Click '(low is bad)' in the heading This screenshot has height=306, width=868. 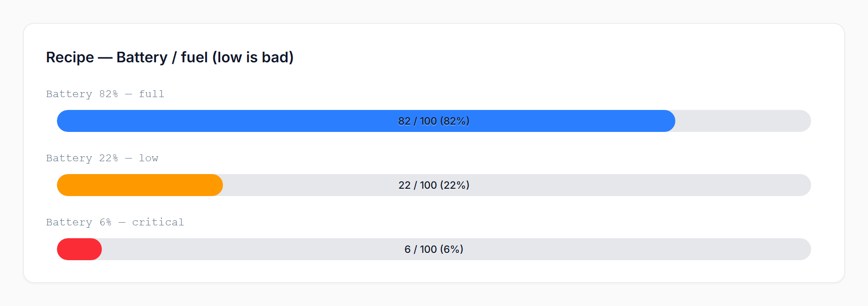click(x=253, y=57)
